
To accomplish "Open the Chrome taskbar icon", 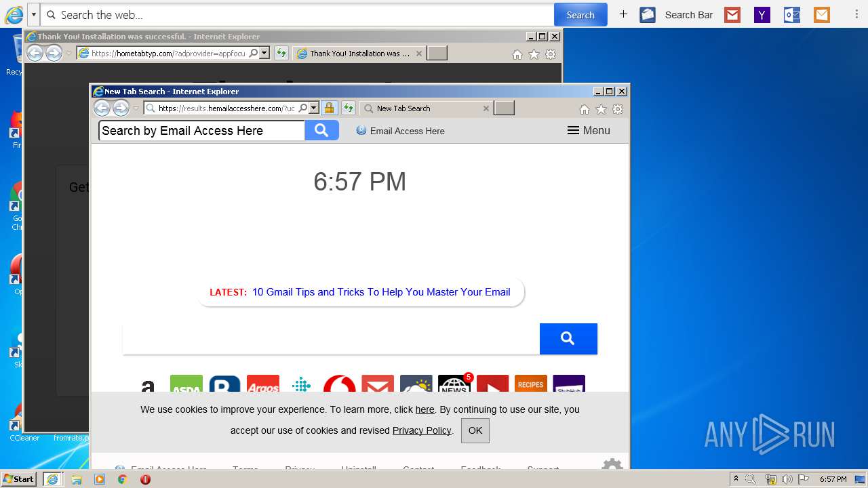I will 122,479.
